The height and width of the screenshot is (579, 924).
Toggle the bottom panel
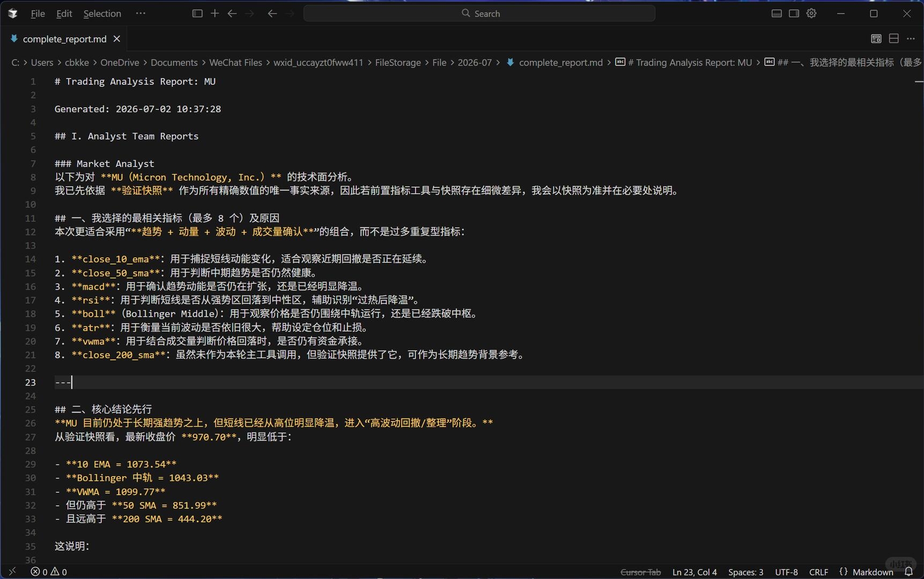click(x=777, y=13)
